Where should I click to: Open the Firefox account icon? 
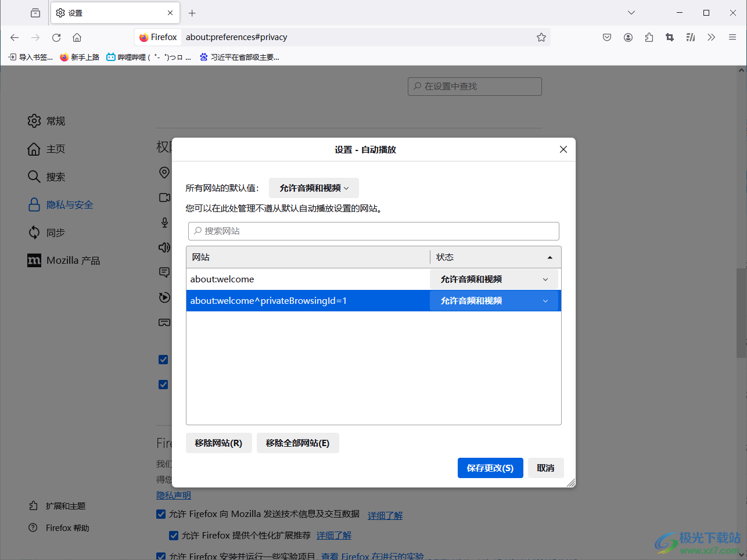628,37
